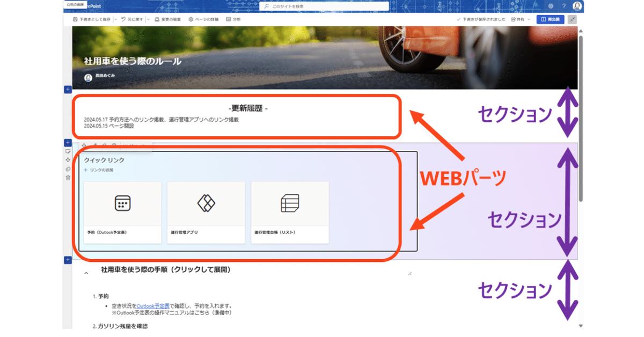This screenshot has height=337, width=644.
Task: Open the settings gear in the header
Action: (551, 6)
